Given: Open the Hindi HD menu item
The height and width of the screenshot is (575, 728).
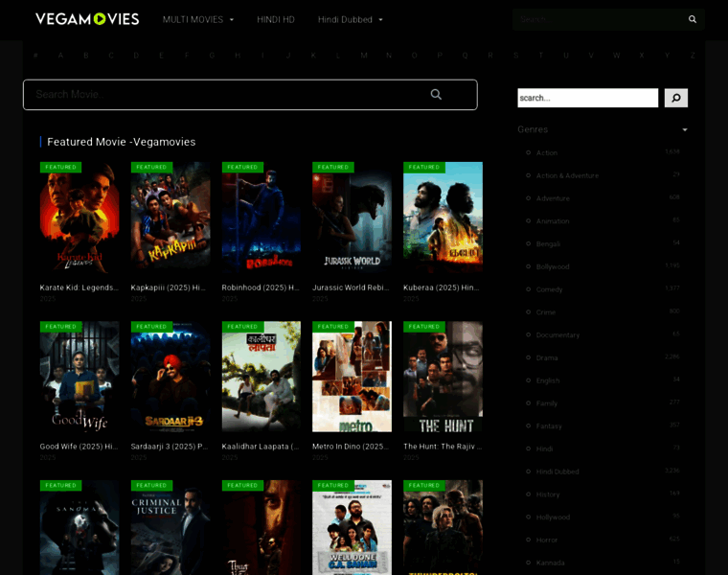Looking at the screenshot, I should coord(276,19).
